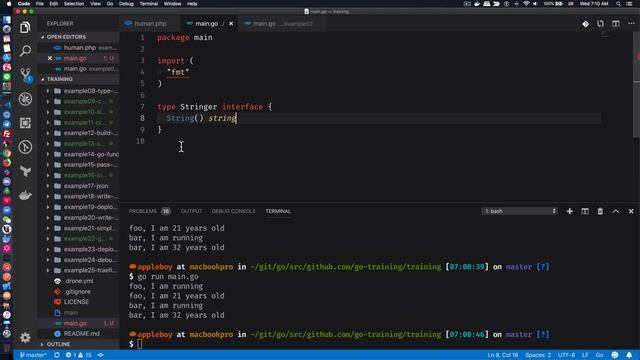Open the File menu
The width and height of the screenshot is (640, 360).
40,4
